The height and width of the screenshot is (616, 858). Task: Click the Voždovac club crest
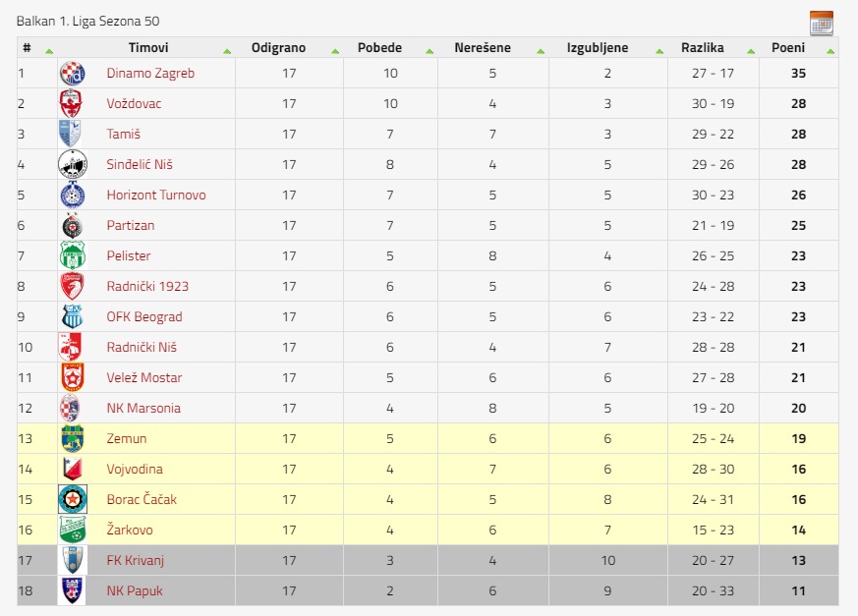point(71,103)
